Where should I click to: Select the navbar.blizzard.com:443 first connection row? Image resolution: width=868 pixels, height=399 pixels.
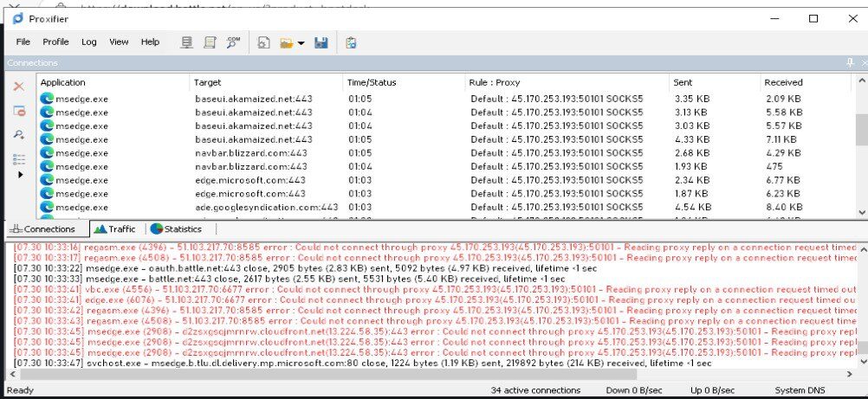tap(251, 153)
